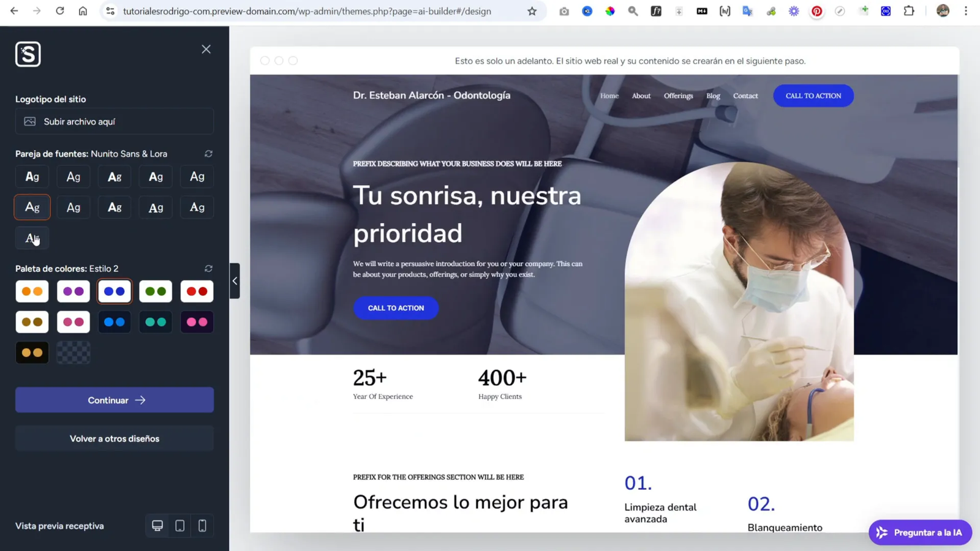Image resolution: width=980 pixels, height=551 pixels.
Task: Open the Chrome extensions dropdown
Action: 910,11
